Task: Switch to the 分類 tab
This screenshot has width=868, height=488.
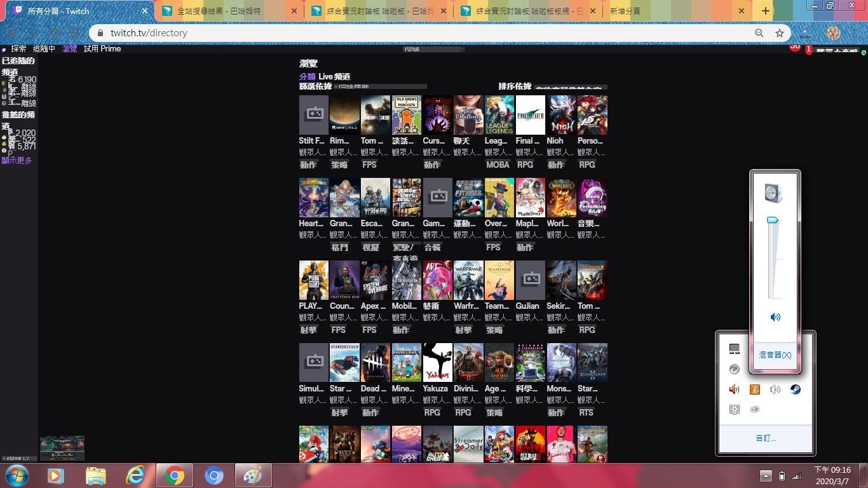Action: (307, 76)
